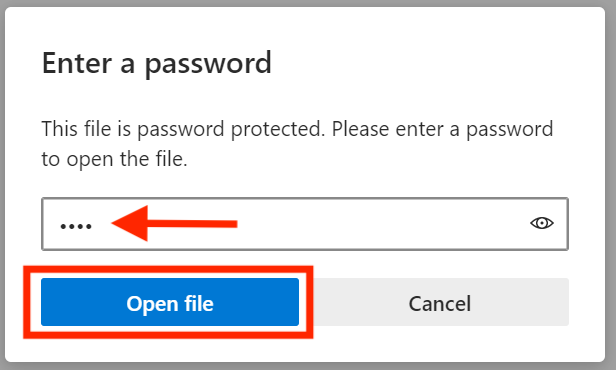The width and height of the screenshot is (616, 370).
Task: Click the masked password dots
Action: 76,226
